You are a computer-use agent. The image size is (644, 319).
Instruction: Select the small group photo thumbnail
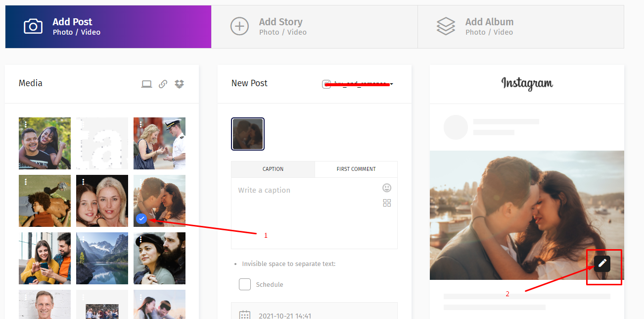point(102,304)
